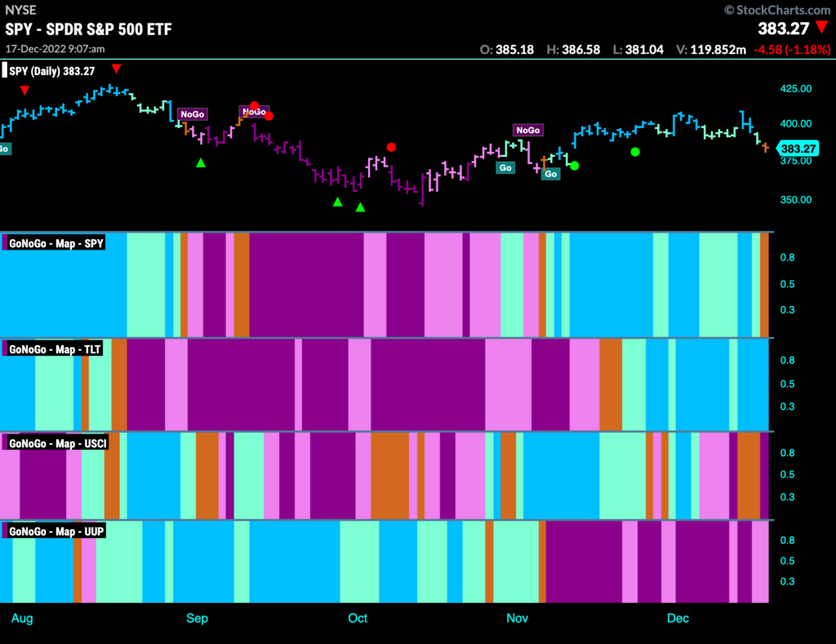Click the Dec label on the time axis

678,619
